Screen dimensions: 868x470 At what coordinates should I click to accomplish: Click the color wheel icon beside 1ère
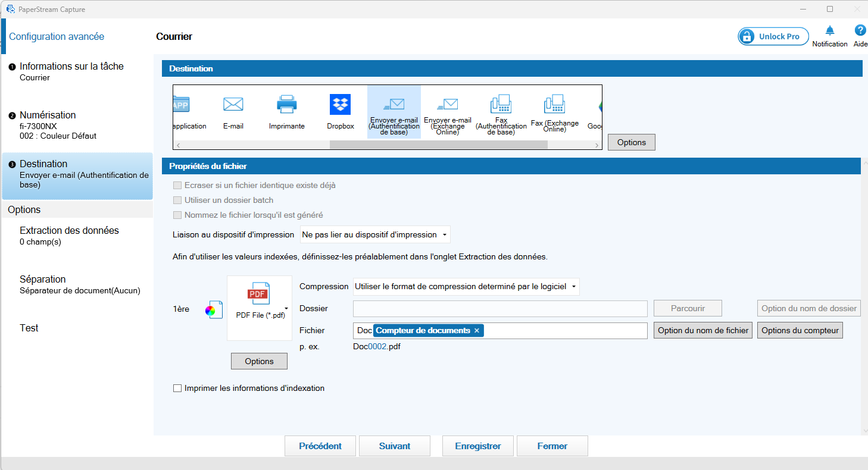[214, 310]
